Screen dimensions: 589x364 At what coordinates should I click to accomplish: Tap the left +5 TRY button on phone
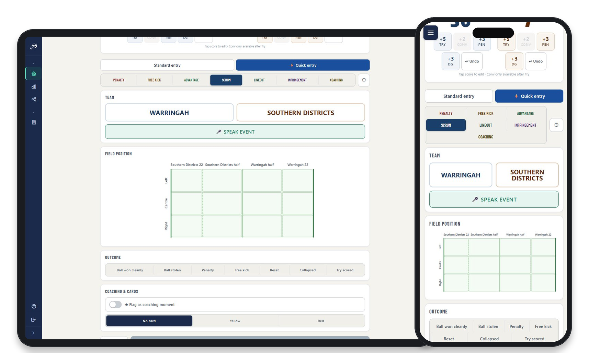(442, 42)
